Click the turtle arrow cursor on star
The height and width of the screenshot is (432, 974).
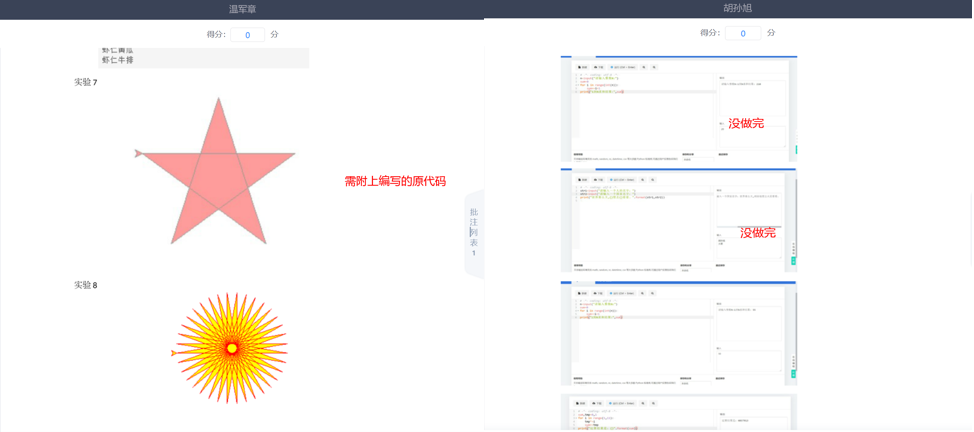click(138, 154)
